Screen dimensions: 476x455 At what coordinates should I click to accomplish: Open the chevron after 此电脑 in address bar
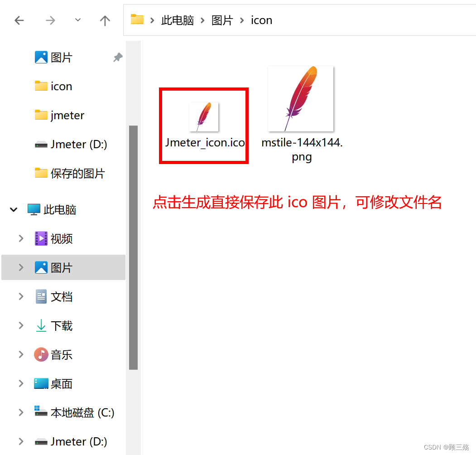(202, 20)
